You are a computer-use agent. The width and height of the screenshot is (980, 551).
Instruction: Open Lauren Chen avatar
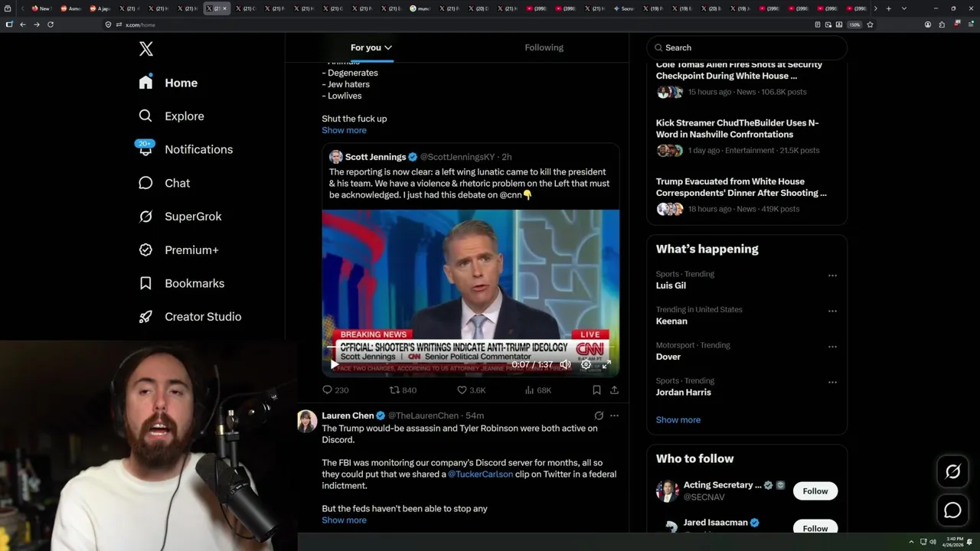[307, 422]
